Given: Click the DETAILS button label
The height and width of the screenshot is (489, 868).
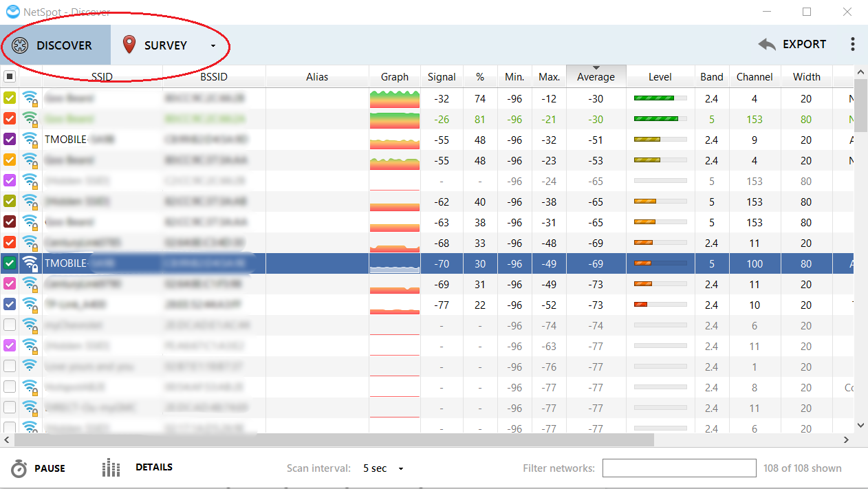Looking at the screenshot, I should pyautogui.click(x=154, y=467).
